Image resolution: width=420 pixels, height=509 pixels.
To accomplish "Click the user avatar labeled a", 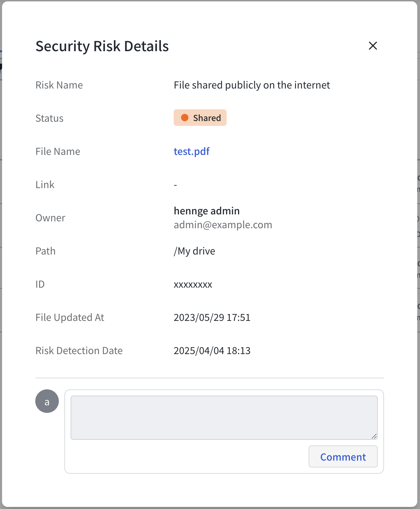I will pyautogui.click(x=47, y=401).
